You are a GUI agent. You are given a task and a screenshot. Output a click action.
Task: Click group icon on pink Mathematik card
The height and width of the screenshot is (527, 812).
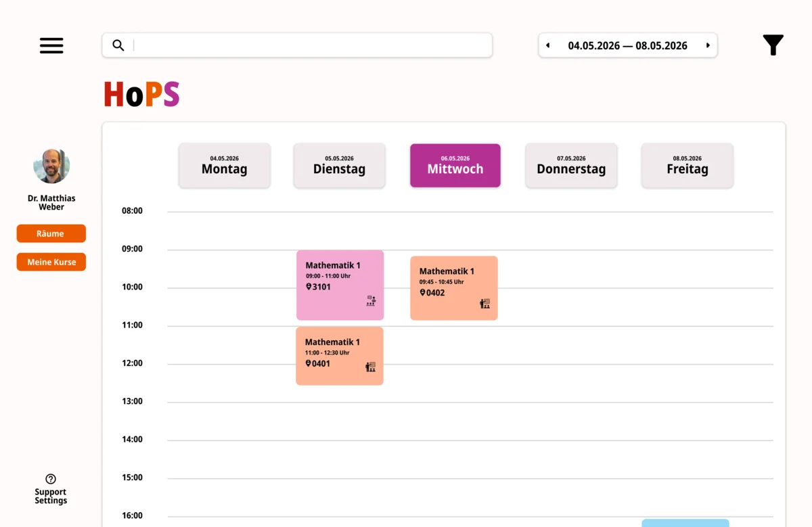pos(371,301)
